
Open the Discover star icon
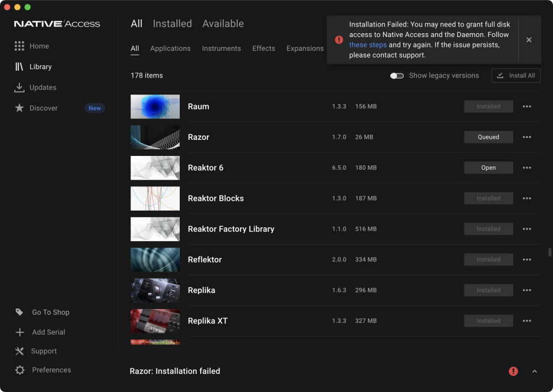click(19, 108)
